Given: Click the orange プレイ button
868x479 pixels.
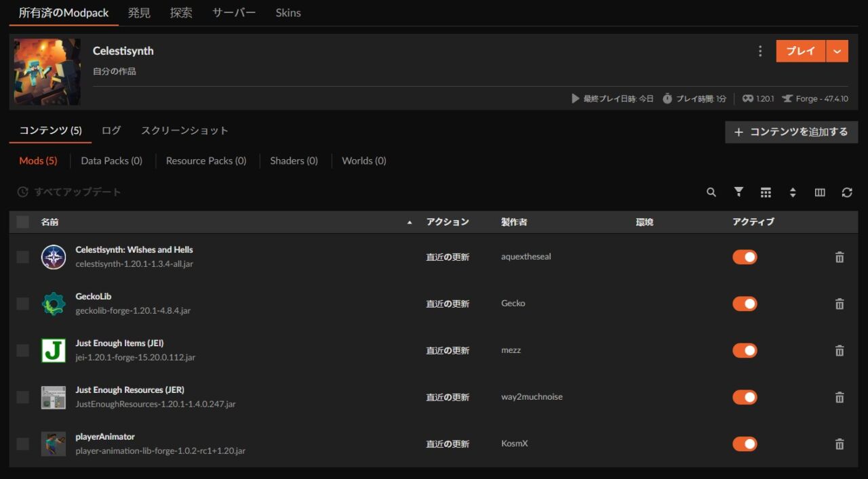Looking at the screenshot, I should point(801,51).
